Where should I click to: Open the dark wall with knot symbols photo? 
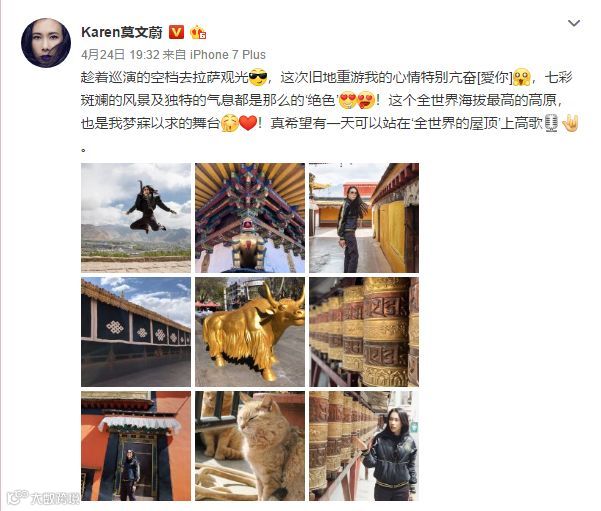(x=136, y=332)
